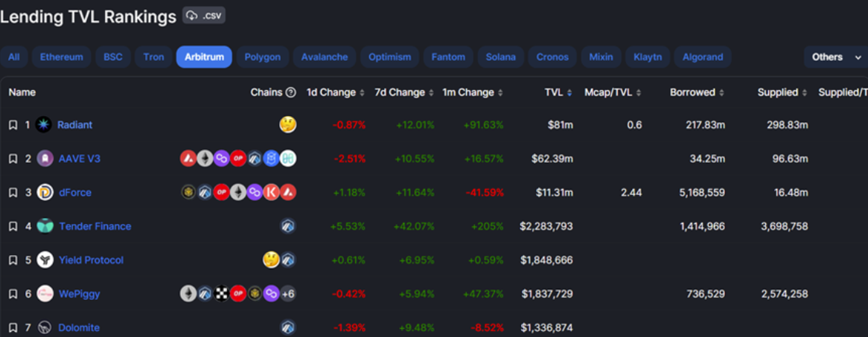Image resolution: width=868 pixels, height=337 pixels.
Task: Click the Avalanche chain icon in AAVE V3 row
Action: click(189, 158)
